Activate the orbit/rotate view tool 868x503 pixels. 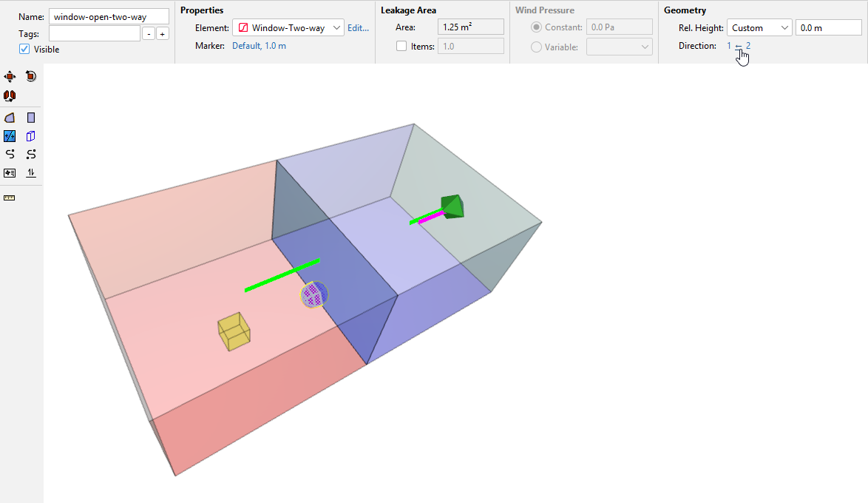coord(31,76)
